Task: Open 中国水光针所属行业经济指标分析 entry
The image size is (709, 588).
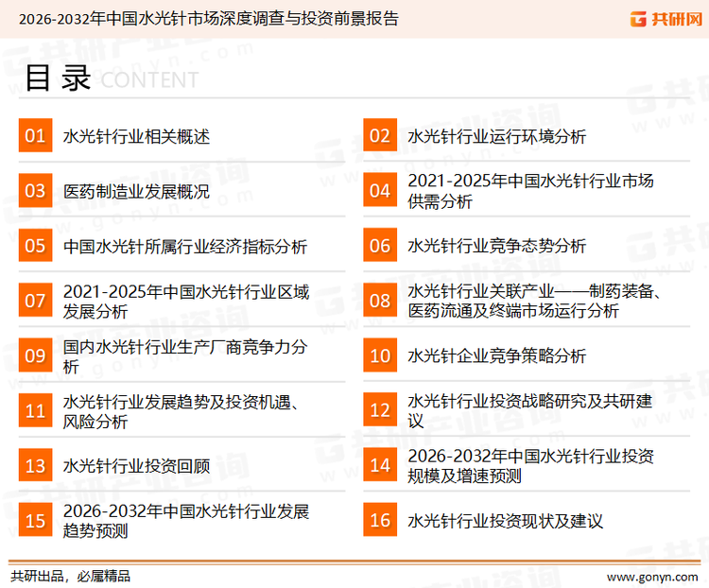Action: (185, 247)
